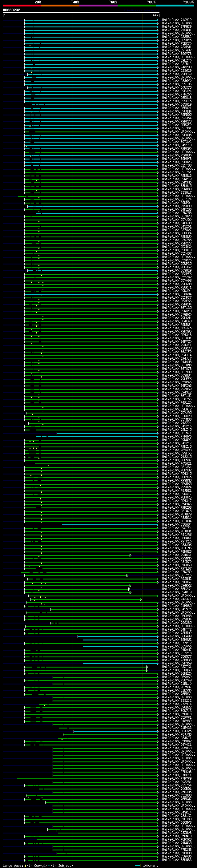The width and height of the screenshot is (197, 868).
Task: Select the hit UniRef100_Q38684
Action: tap(177, 525)
